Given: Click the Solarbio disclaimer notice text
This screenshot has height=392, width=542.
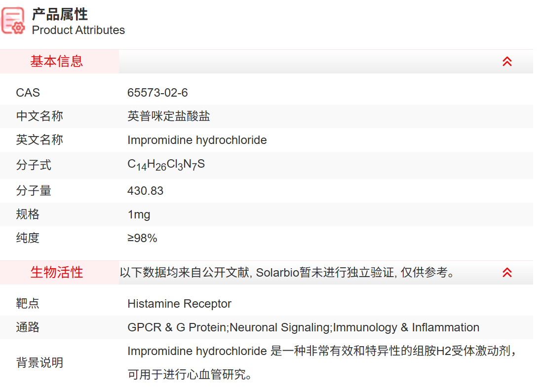Looking at the screenshot, I should tap(287, 272).
